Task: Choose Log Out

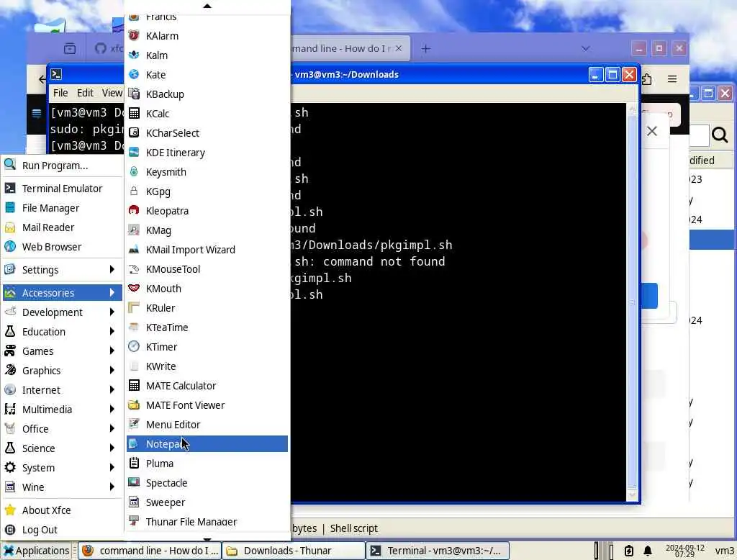Action: point(62,530)
